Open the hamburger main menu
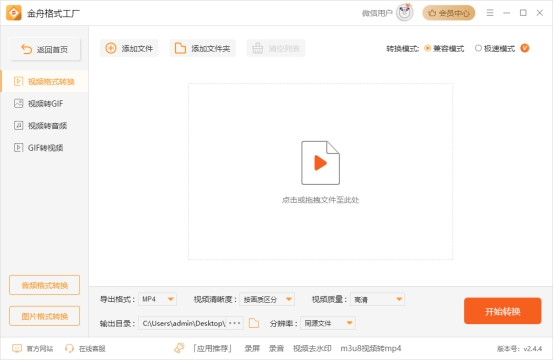This screenshot has width=554, height=360. 490,13
